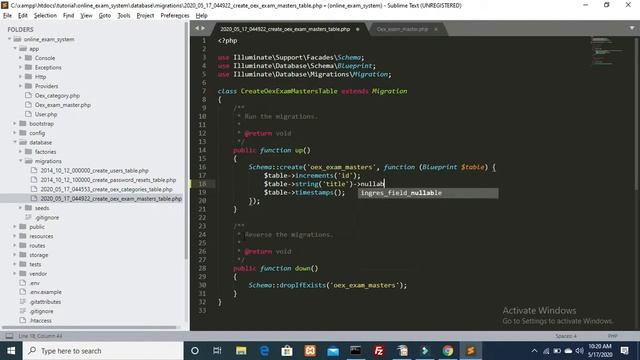Expand the seeds folder

20,208
